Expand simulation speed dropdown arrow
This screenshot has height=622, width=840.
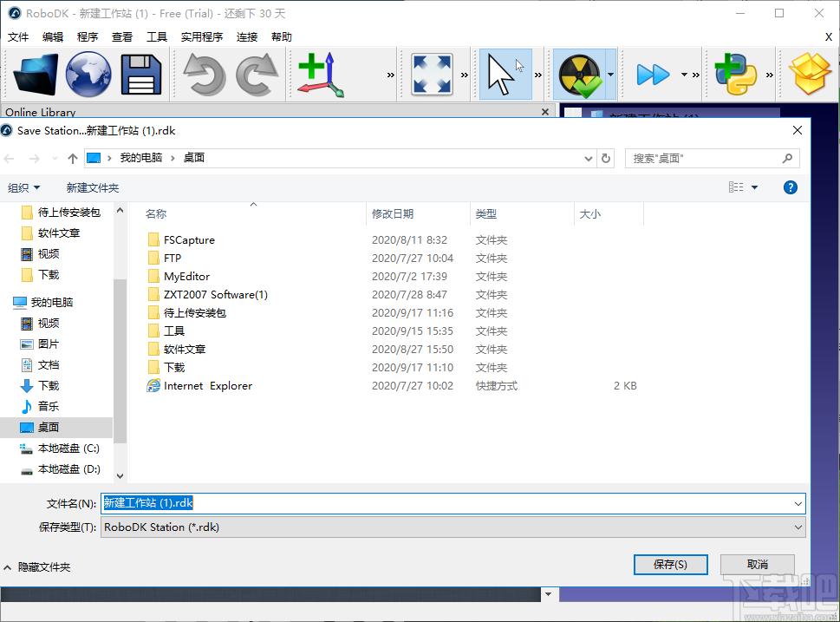pos(684,75)
